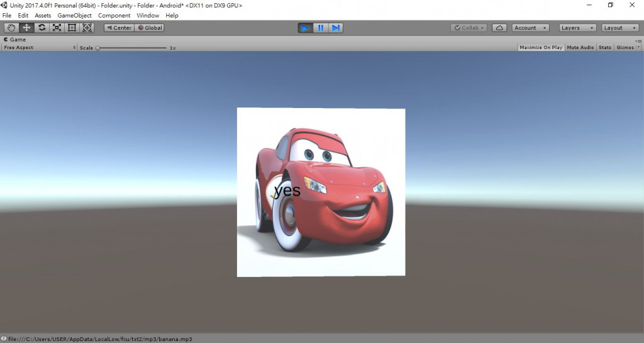Click the Play button to stop playmode
This screenshot has width=644, height=343.
tap(305, 28)
